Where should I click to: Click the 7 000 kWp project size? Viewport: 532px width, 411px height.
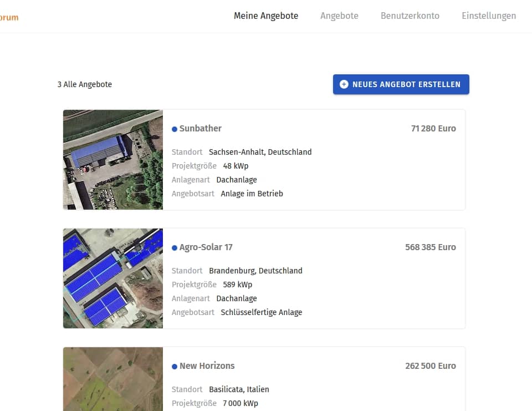coord(240,403)
